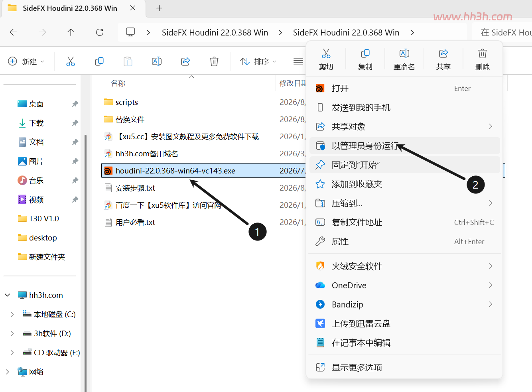This screenshot has width=532, height=392.
Task: Open the 新建 (New) dropdown
Action: 26,61
